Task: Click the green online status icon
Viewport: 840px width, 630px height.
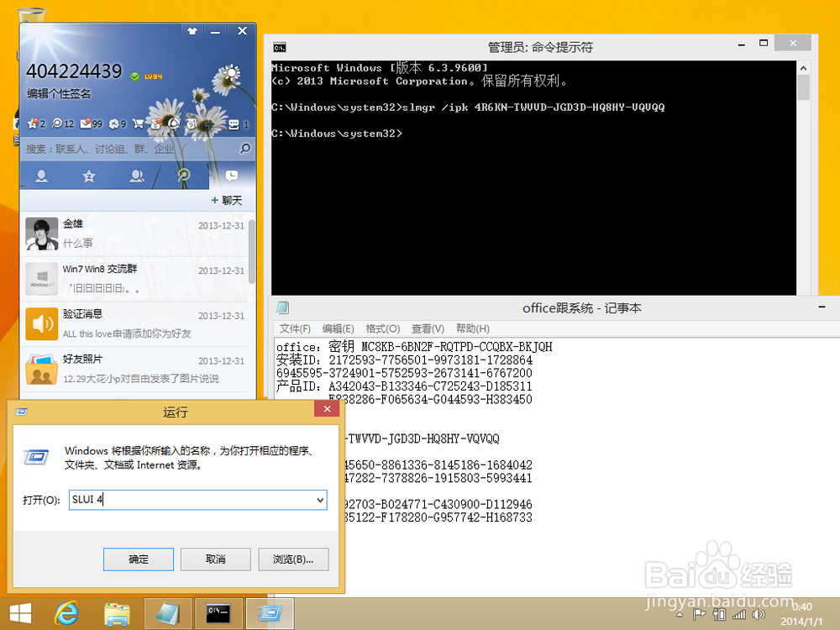Action: point(135,76)
